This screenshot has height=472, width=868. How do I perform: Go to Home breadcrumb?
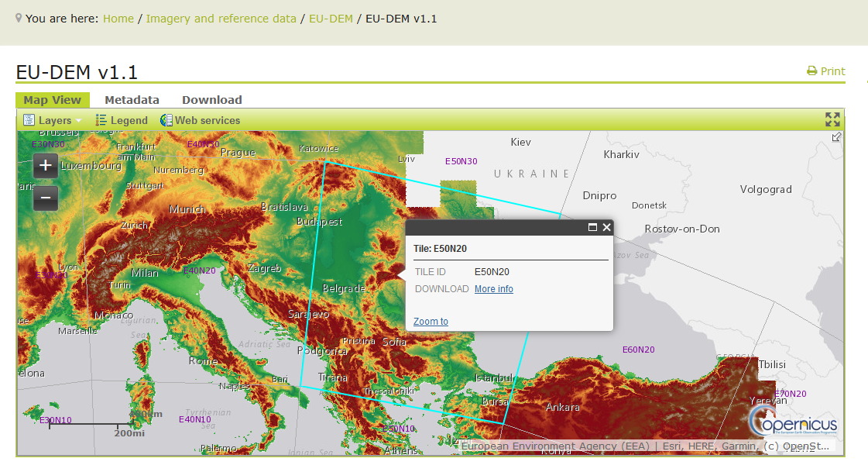click(118, 18)
